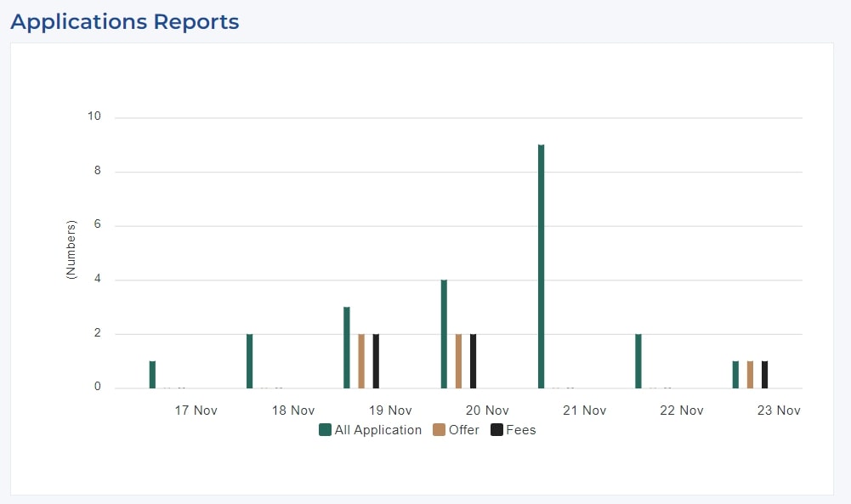Select the 22 Nov All Application bar
The height and width of the screenshot is (504, 851).
pos(638,361)
